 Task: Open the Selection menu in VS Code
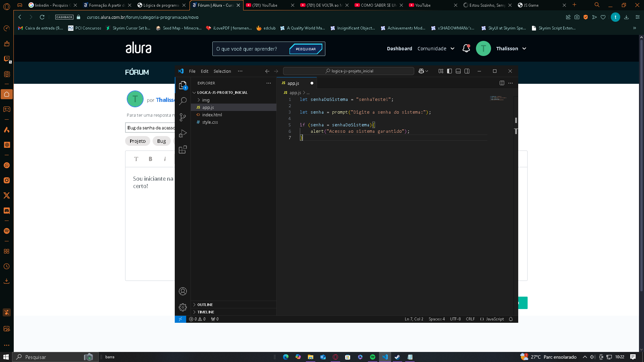click(222, 71)
